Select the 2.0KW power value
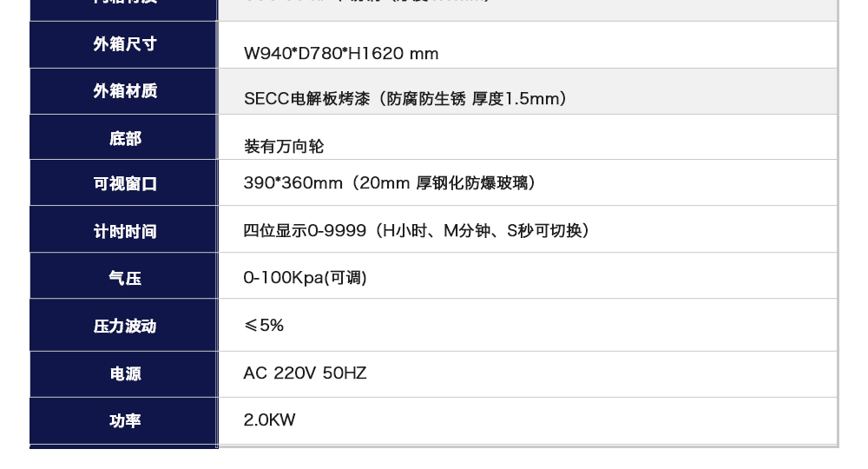Screen dimensions: 868x469 tap(269, 420)
